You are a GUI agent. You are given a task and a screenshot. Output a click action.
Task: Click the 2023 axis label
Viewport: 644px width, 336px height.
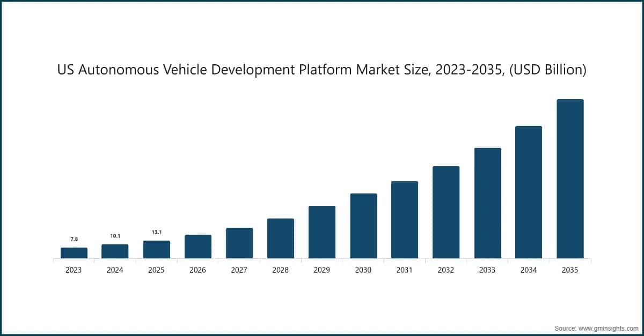[74, 270]
